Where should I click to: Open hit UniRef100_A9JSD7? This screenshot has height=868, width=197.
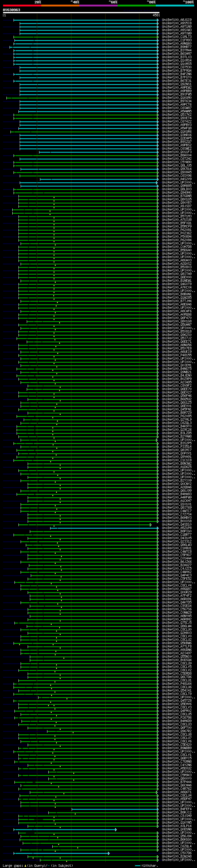coord(177,206)
